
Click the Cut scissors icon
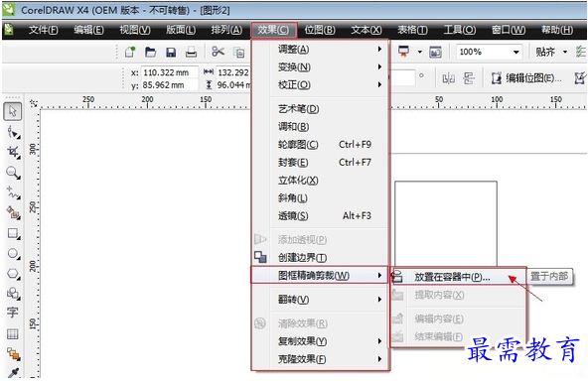(218, 52)
